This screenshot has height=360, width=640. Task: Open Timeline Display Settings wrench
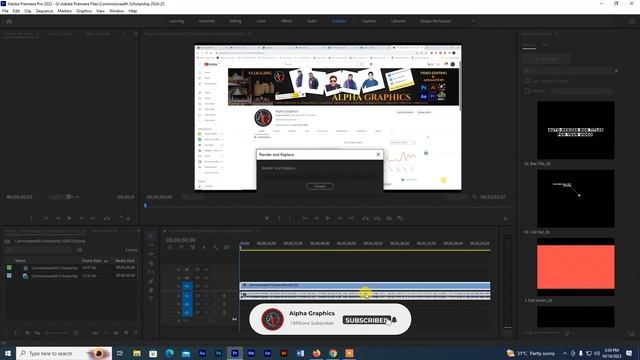point(215,247)
